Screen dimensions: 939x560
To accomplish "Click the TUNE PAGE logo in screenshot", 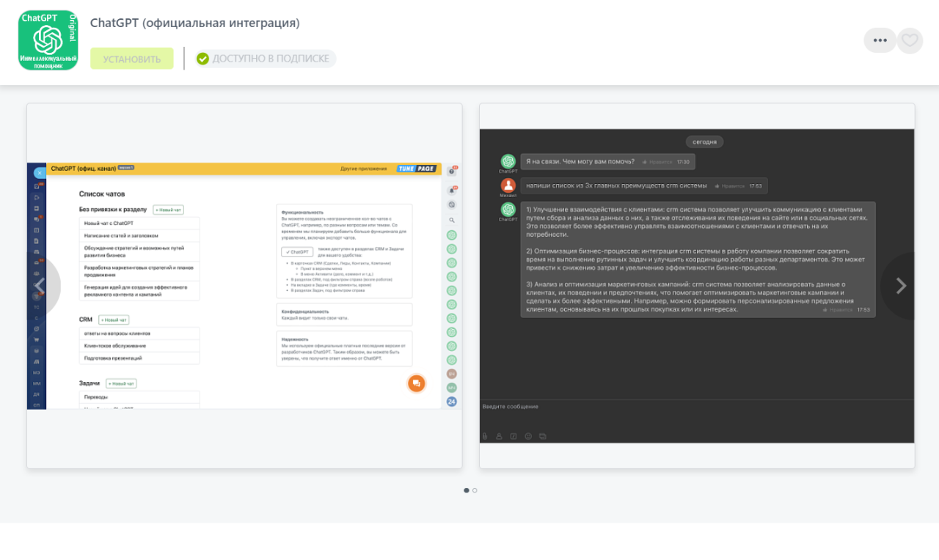I will 416,169.
